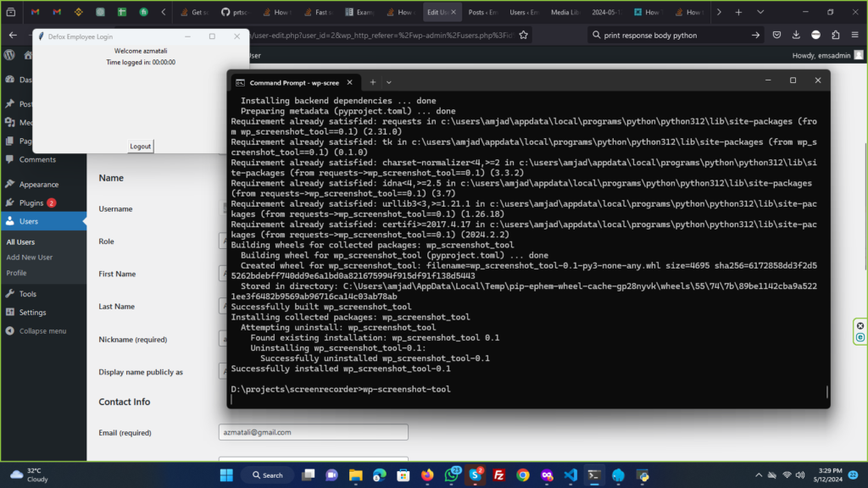Open the Settings menu in sidebar

point(32,313)
